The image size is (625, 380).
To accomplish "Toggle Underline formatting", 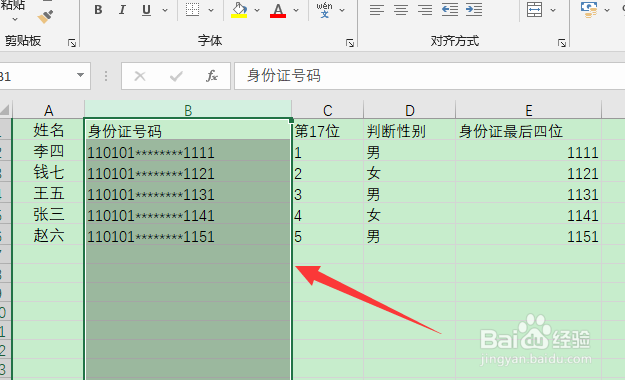I will click(x=146, y=10).
